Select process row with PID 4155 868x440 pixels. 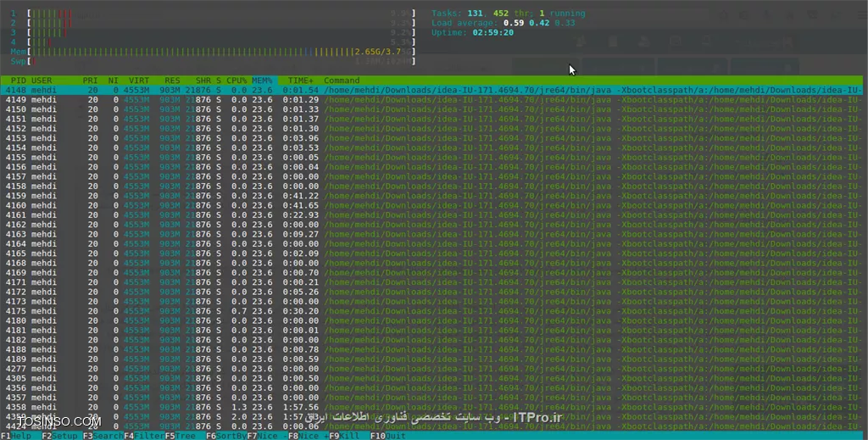[431, 157]
